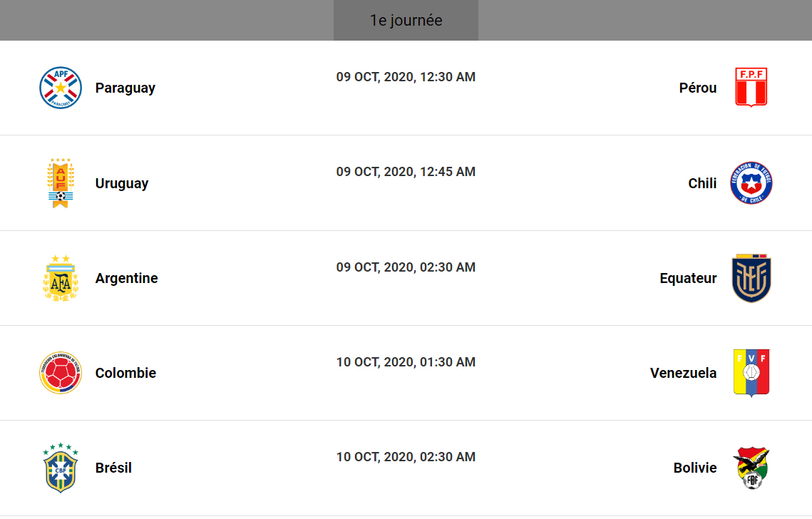Open the Pérou team link
Image resolution: width=812 pixels, height=519 pixels.
698,88
